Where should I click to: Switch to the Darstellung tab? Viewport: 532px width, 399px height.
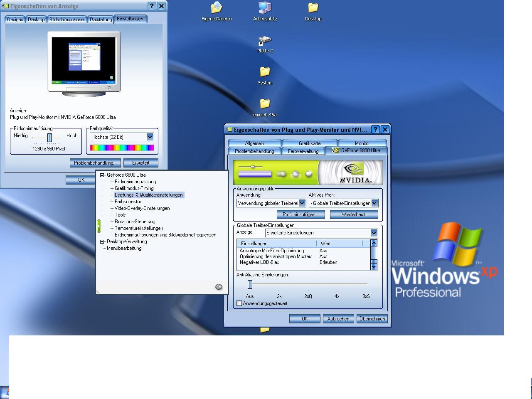point(101,20)
